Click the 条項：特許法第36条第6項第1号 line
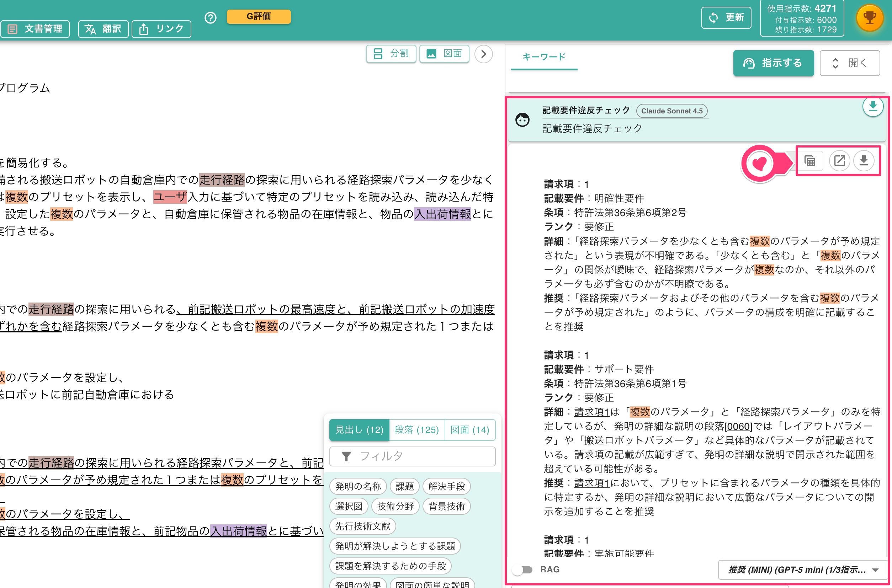 (x=615, y=383)
